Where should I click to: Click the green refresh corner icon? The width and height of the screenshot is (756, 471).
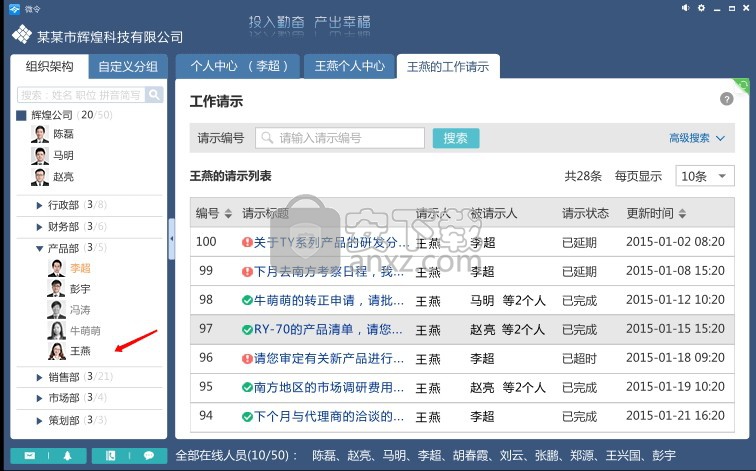click(742, 85)
